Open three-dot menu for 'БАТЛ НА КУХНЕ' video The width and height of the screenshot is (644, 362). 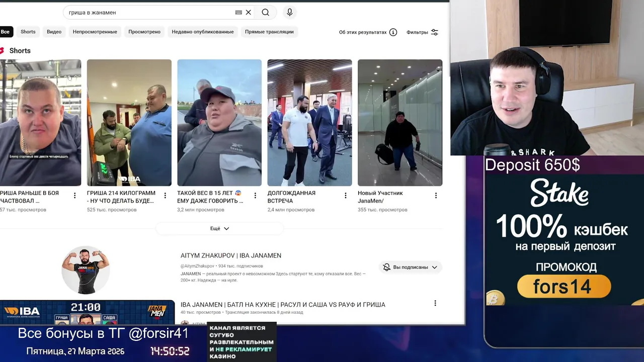click(435, 303)
